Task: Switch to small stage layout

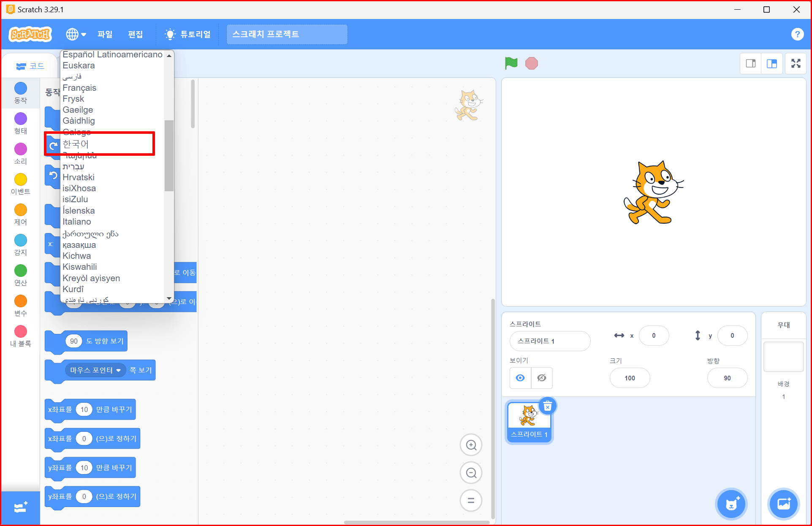Action: (750, 63)
